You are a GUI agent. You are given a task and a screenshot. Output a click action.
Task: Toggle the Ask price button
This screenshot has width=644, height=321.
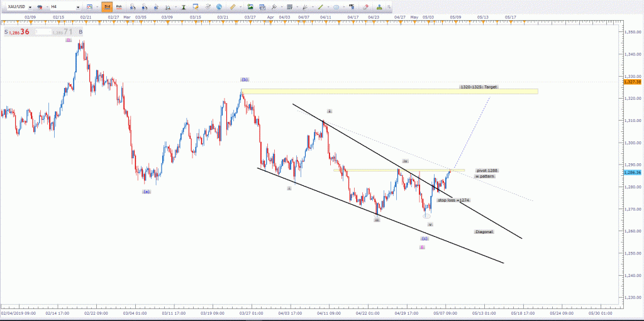118,7
